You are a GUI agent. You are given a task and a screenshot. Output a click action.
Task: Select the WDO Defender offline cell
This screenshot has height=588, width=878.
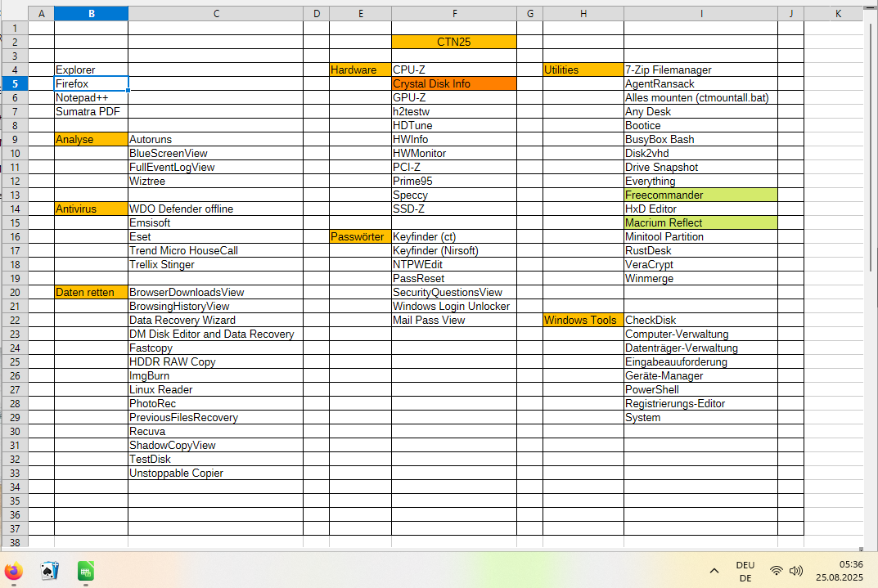(215, 209)
